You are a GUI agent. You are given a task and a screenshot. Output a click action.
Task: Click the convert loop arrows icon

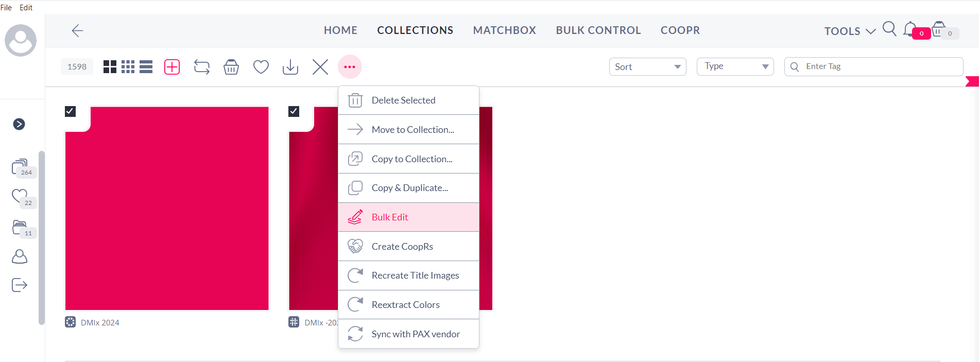point(202,67)
